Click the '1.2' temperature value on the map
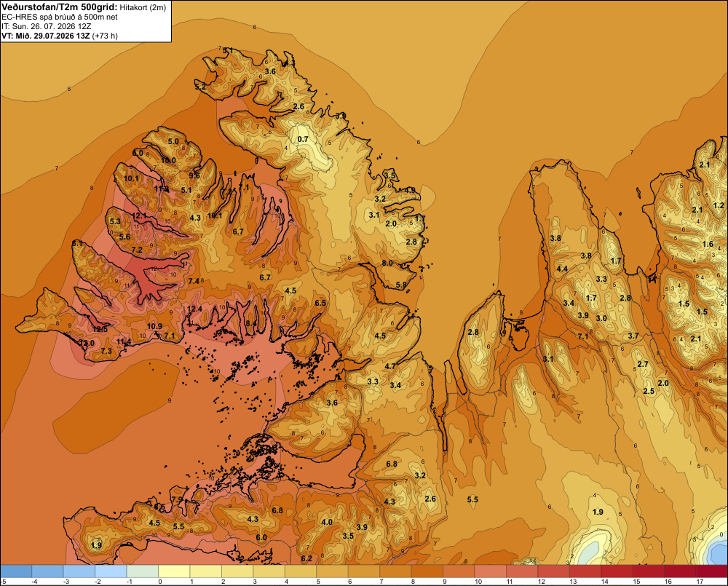The height and width of the screenshot is (586, 728). [719, 205]
